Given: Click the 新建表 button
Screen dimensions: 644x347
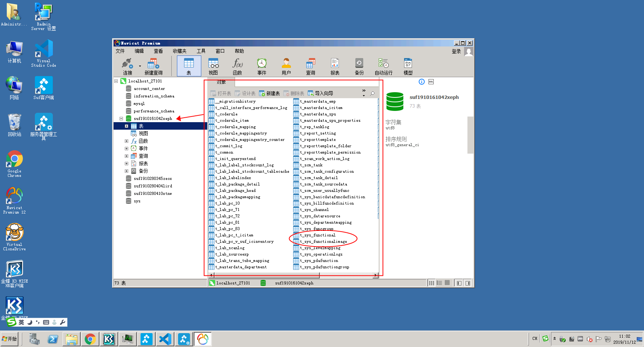Looking at the screenshot, I should click(270, 93).
